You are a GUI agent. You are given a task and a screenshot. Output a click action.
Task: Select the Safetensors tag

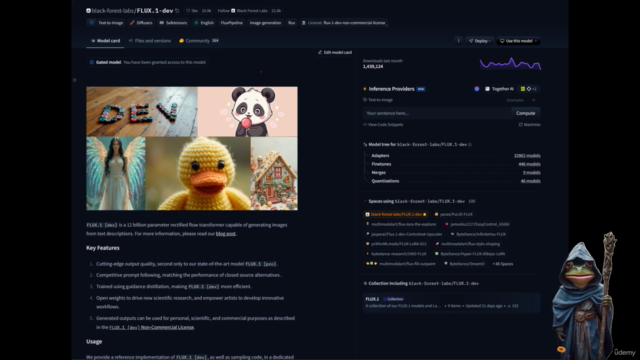coord(173,23)
